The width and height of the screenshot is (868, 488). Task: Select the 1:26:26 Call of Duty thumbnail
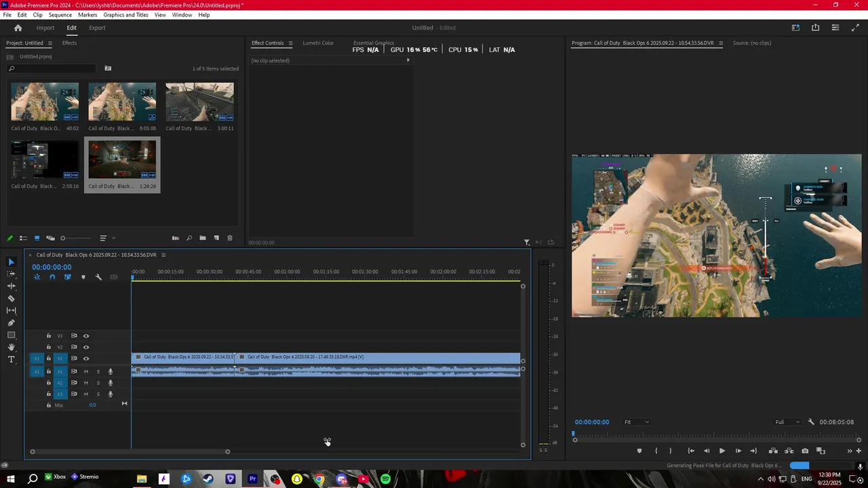pos(122,160)
